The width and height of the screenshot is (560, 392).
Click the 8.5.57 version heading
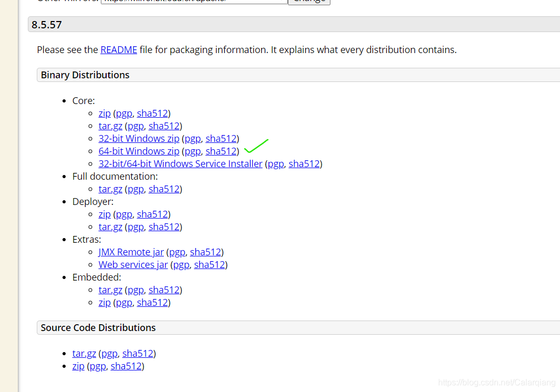tap(46, 25)
